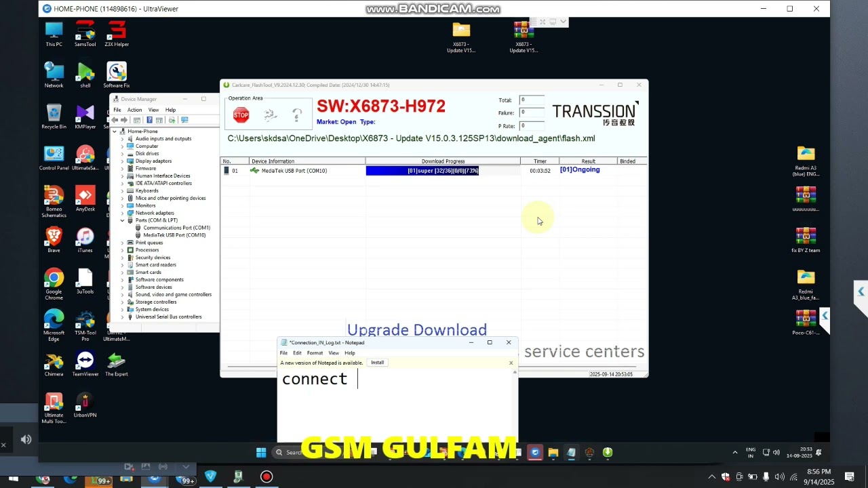This screenshot has height=488, width=868.
Task: Open Notepad's File menu
Action: (283, 353)
